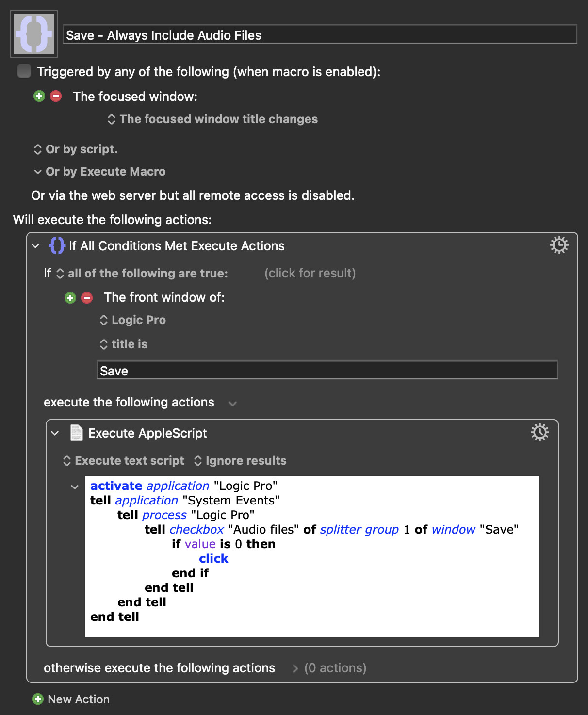
Task: Click the (click for result) text
Action: (310, 273)
